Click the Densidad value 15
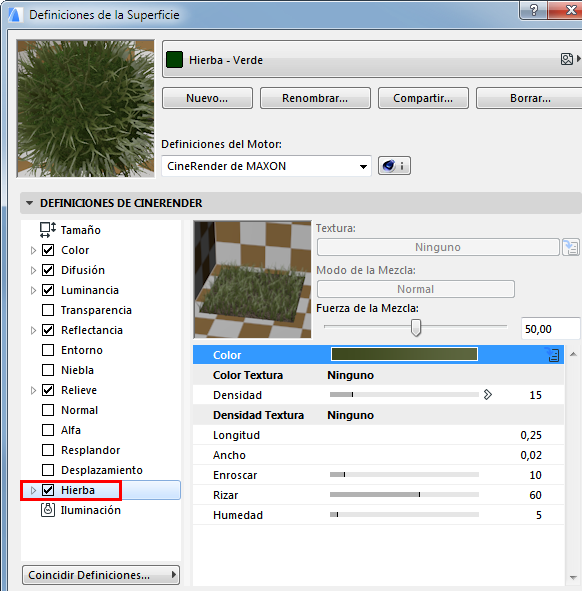Image resolution: width=582 pixels, height=591 pixels. click(535, 395)
